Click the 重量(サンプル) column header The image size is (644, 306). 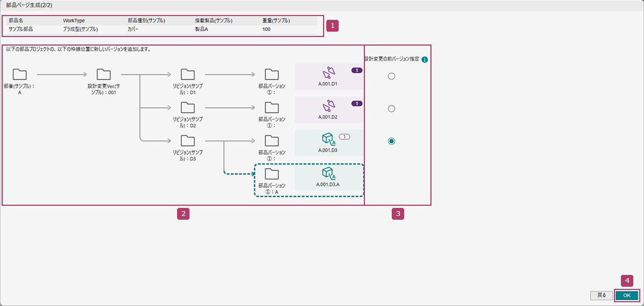[x=276, y=21]
